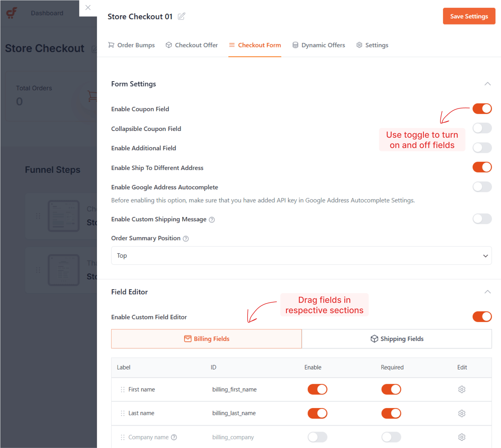Show help for Order Summary Position
Viewport: 501px width, 448px height.
(186, 239)
